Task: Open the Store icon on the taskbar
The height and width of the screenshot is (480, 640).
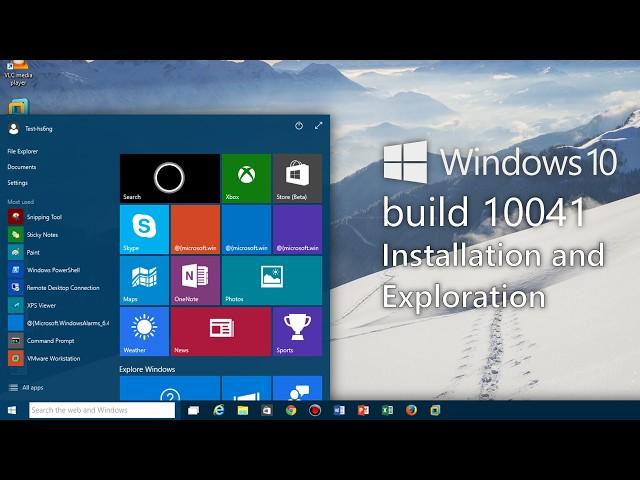Action: pyautogui.click(x=267, y=410)
